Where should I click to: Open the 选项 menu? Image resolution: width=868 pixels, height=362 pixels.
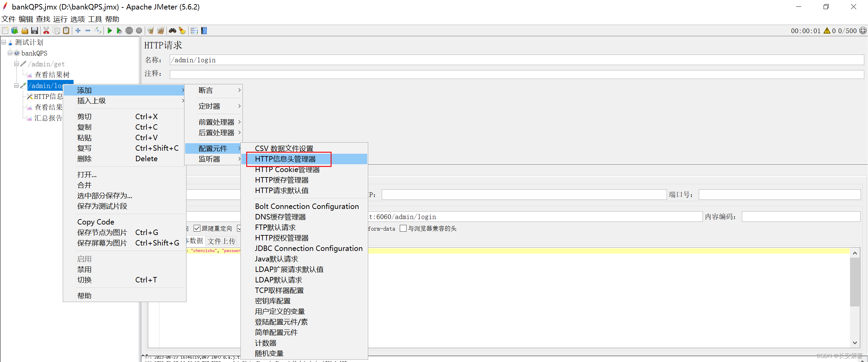(x=78, y=19)
